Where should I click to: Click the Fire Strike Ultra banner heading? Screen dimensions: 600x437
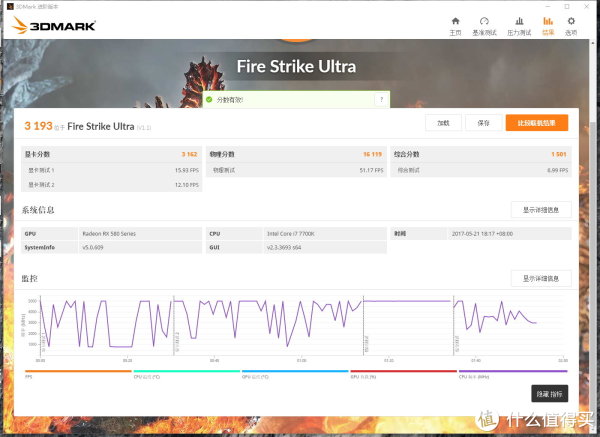pos(296,67)
